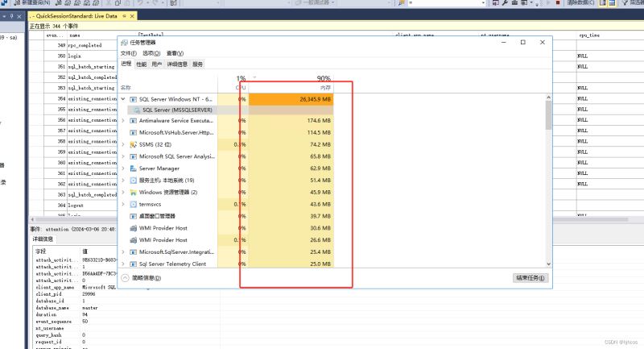Pin the QuickSessionStandard: Live Data tab
Image resolution: width=644 pixels, height=349 pixels.
(124, 16)
